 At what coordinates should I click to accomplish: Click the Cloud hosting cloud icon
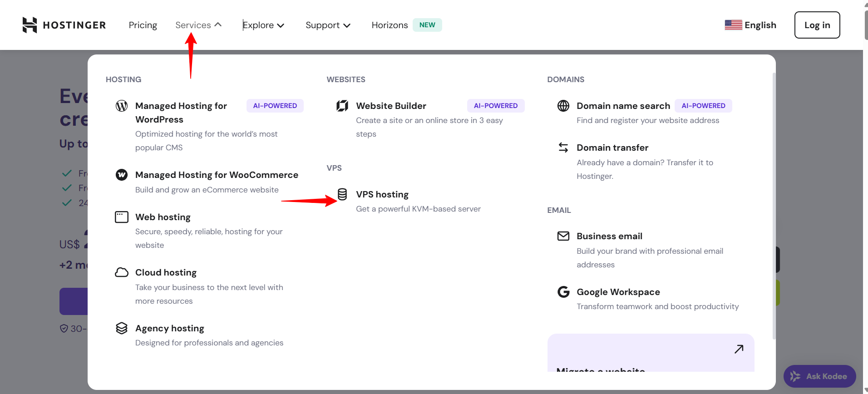point(122,272)
